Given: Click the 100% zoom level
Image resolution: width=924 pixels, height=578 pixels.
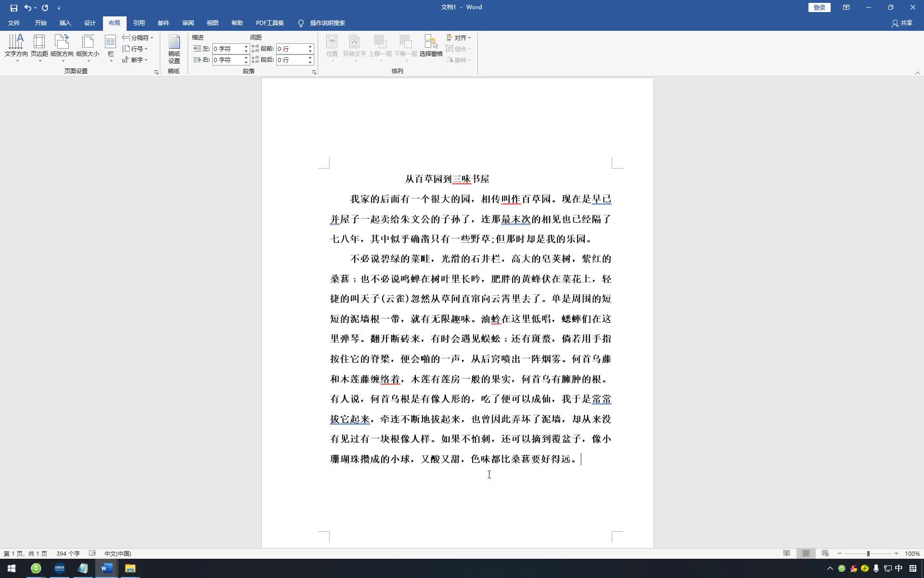Looking at the screenshot, I should click(912, 553).
